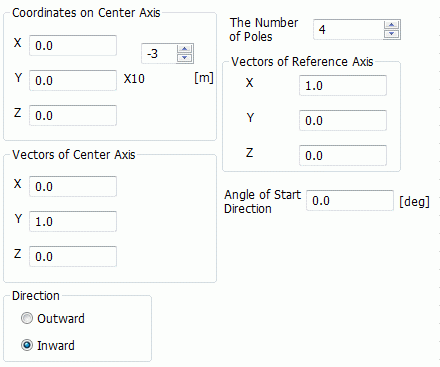Click the Coordinates on Center Axis Y field
The width and height of the screenshot is (440, 367).
point(73,80)
